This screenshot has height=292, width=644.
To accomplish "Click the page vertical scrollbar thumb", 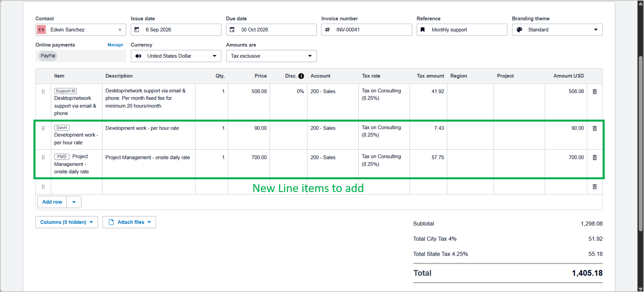I will pos(640,144).
